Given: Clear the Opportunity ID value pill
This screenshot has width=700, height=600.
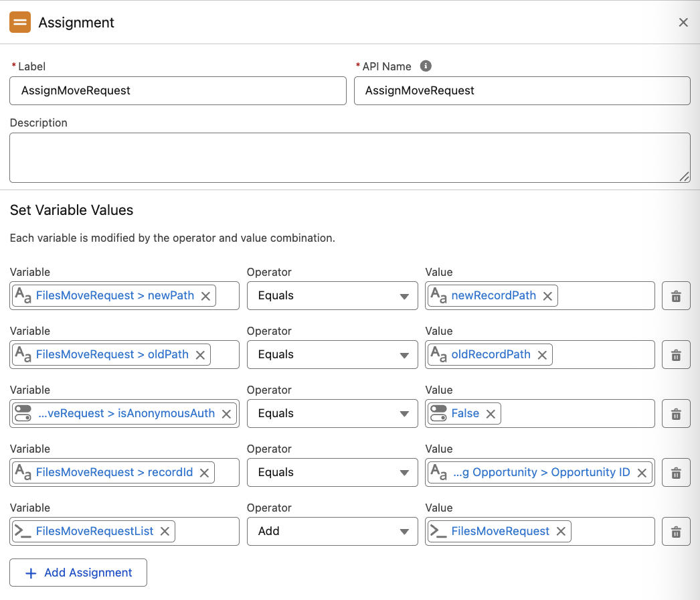Looking at the screenshot, I should pos(642,473).
